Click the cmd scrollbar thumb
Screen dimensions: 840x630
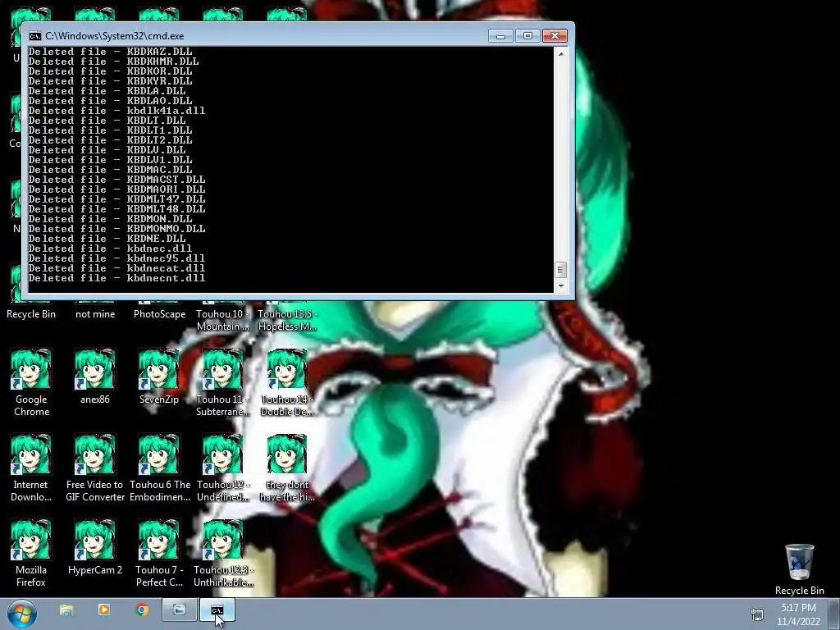coord(561,269)
